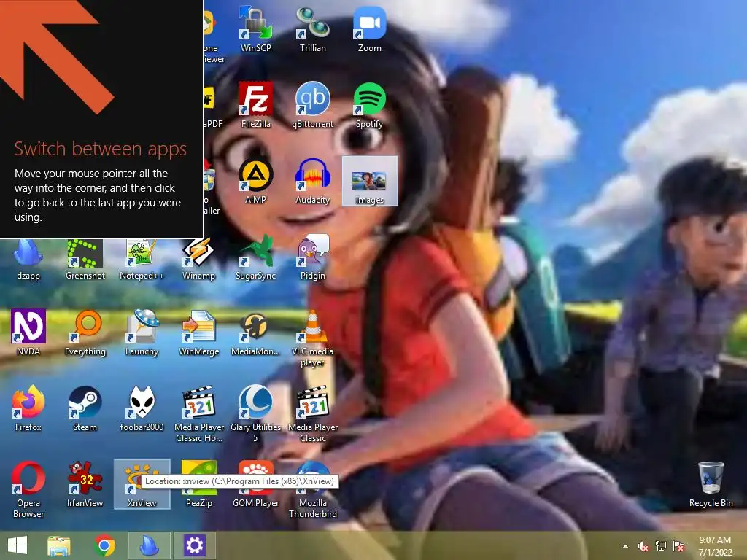Click the XnView desktop shortcut

coord(142,484)
